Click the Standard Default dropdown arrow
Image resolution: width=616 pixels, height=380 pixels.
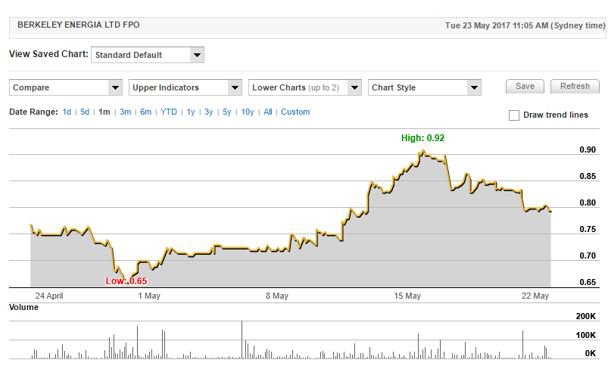coord(197,55)
